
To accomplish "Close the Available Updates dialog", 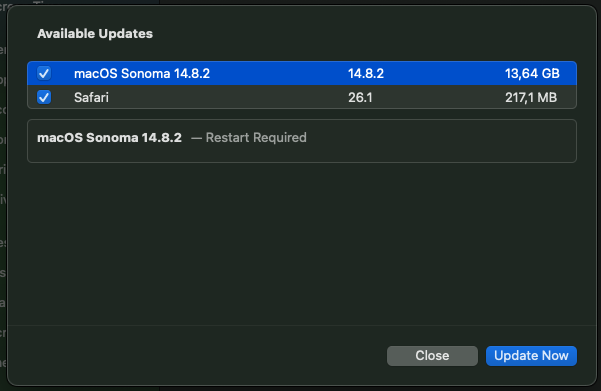I will 432,356.
